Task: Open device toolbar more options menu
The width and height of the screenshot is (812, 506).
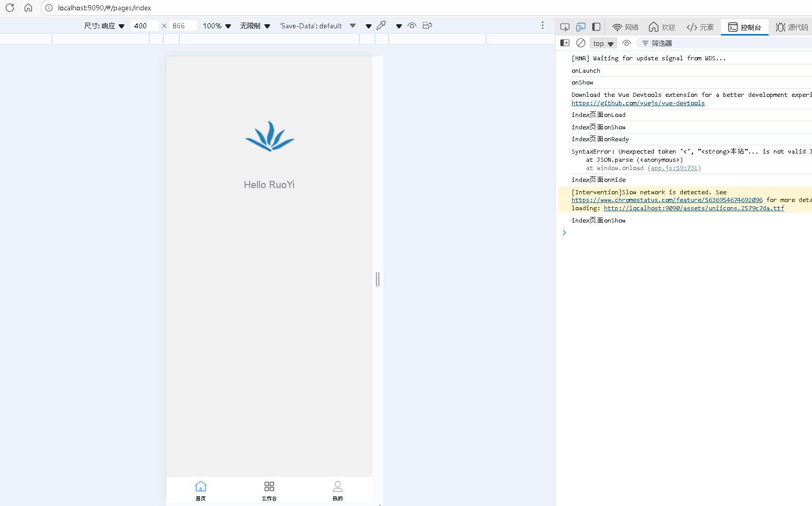Action: (x=542, y=26)
